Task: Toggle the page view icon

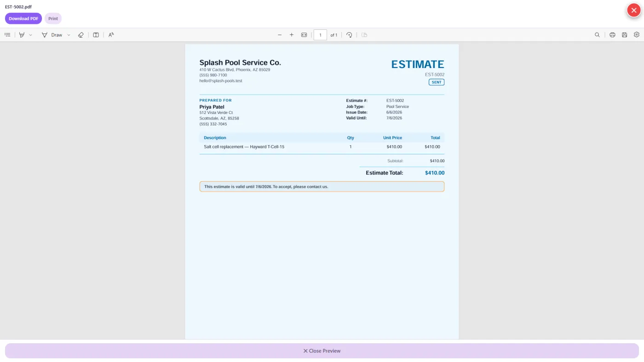Action: point(96,35)
